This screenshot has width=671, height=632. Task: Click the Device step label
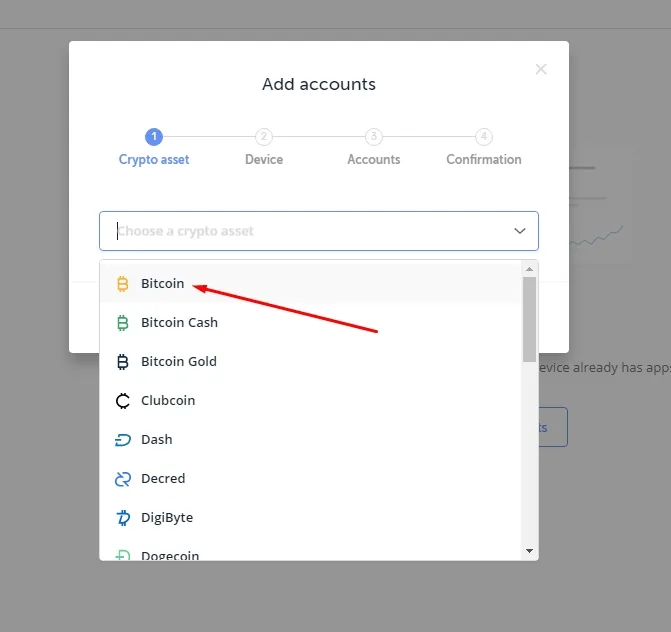coord(264,160)
